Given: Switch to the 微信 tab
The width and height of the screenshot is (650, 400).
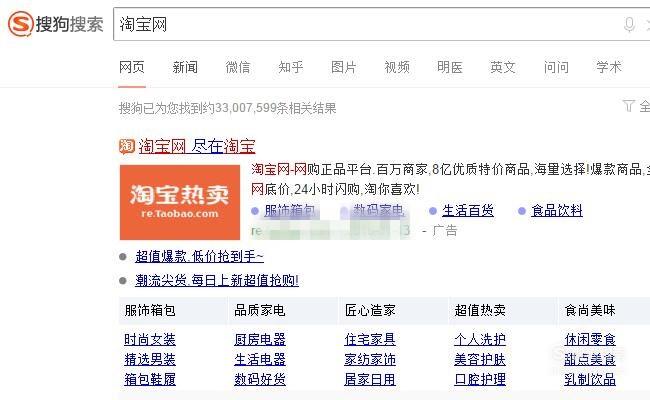Looking at the screenshot, I should click(x=238, y=67).
